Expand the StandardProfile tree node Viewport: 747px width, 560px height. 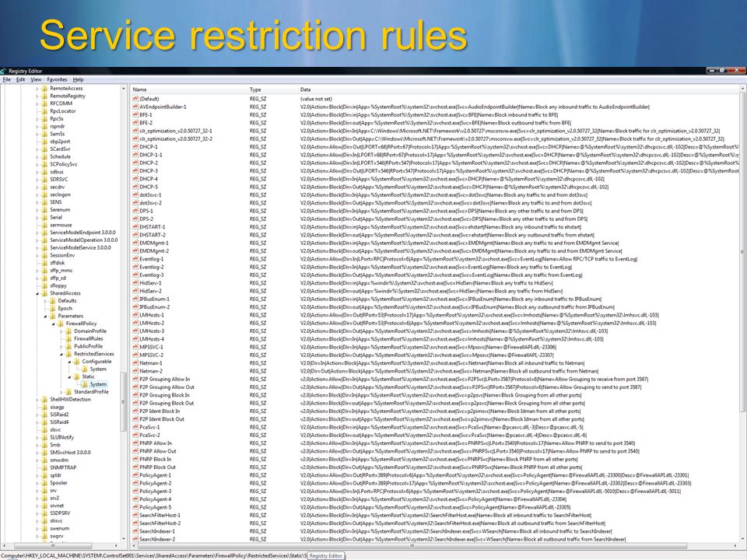click(x=61, y=392)
